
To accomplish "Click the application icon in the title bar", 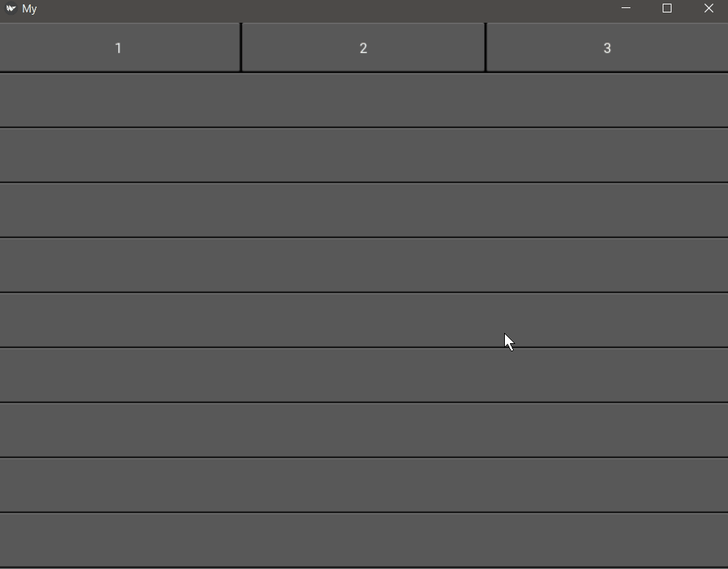I will pos(11,9).
